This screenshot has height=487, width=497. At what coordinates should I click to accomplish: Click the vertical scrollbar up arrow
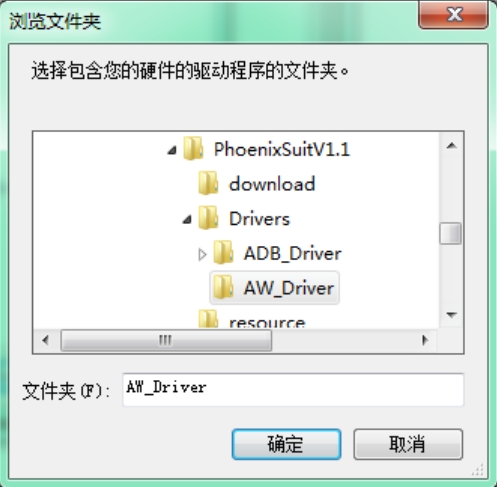[452, 145]
